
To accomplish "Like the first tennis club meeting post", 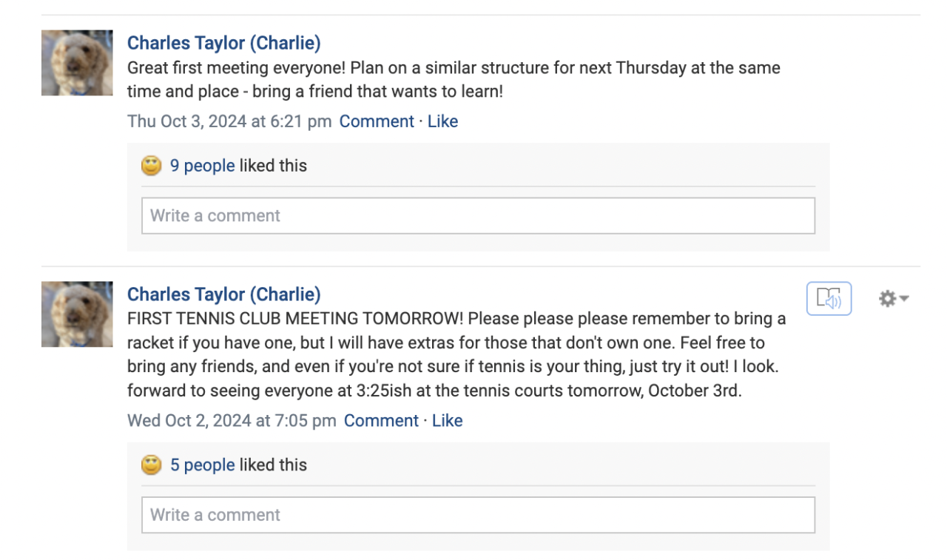I will coord(447,421).
